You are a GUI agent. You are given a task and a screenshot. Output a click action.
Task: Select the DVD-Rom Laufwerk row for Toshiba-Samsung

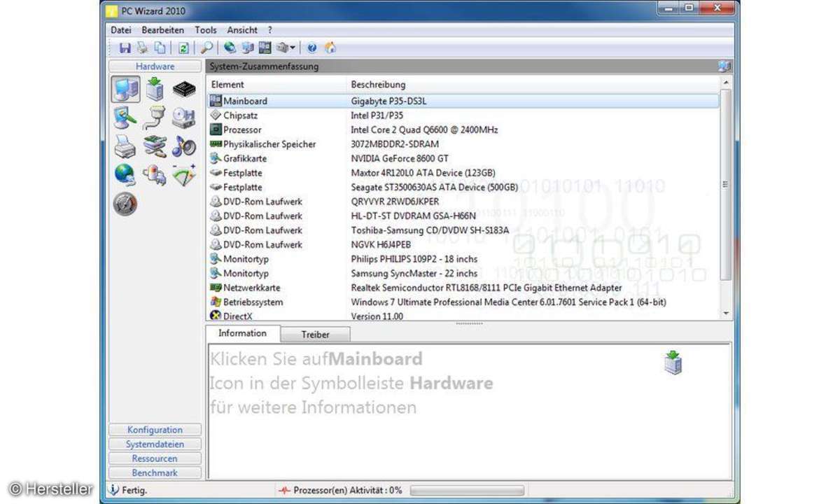coord(463,230)
